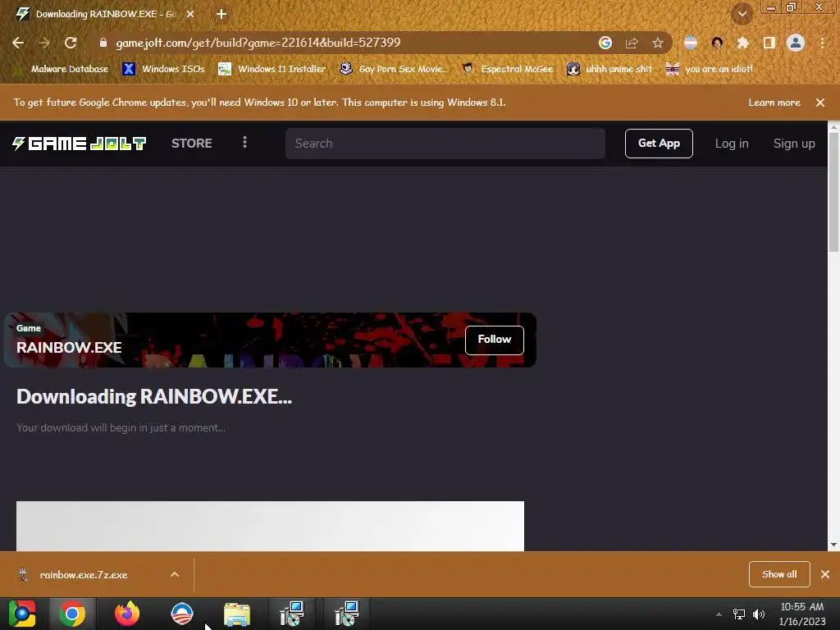Dismiss the Chrome update warning banner
Viewport: 840px width, 630px height.
pyautogui.click(x=820, y=103)
